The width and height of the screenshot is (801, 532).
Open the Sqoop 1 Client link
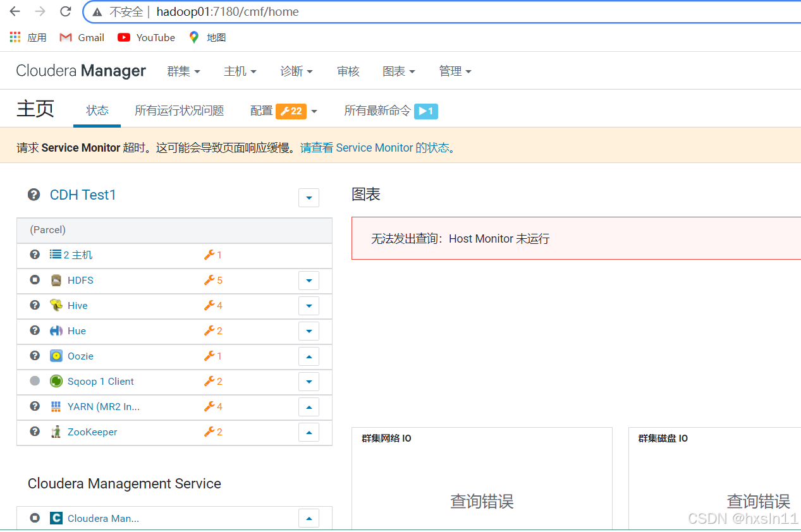(x=101, y=381)
